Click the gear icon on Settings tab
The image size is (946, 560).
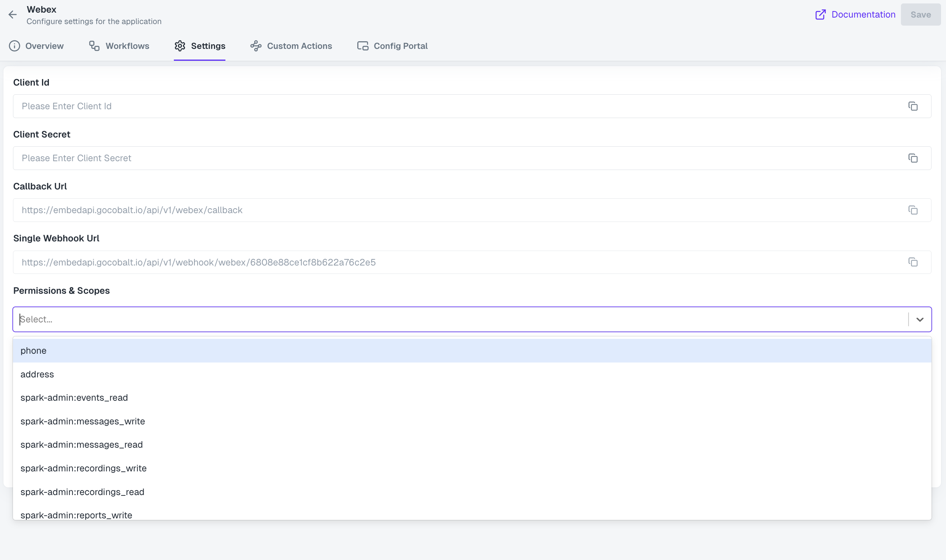180,45
